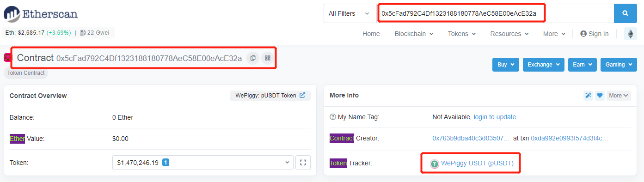Open the Blockchain menu
The image size is (644, 182).
[x=414, y=34]
